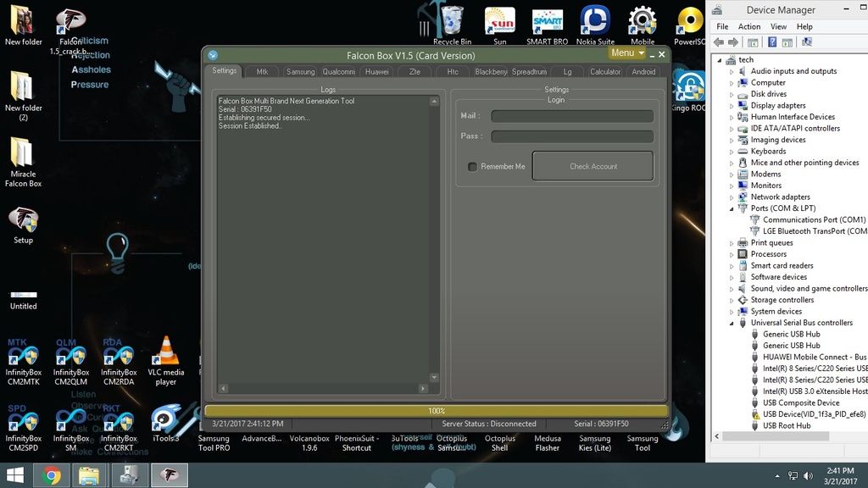Expand Audio inputs and outputs node
This screenshot has height=488, width=868.
pyautogui.click(x=732, y=71)
